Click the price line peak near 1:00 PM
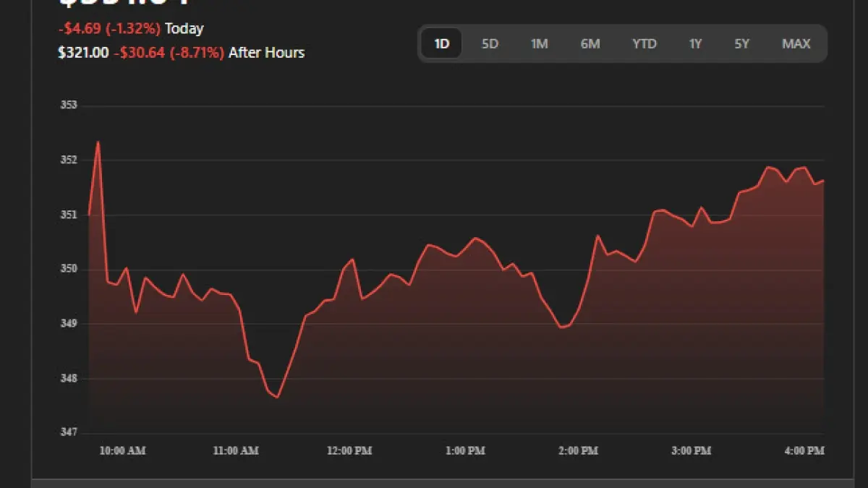The width and height of the screenshot is (868, 488). pyautogui.click(x=475, y=238)
